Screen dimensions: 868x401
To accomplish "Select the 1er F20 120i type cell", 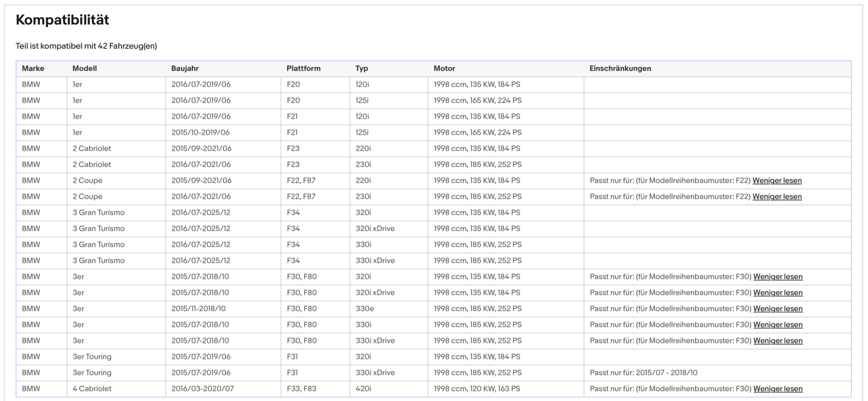I will point(389,85).
